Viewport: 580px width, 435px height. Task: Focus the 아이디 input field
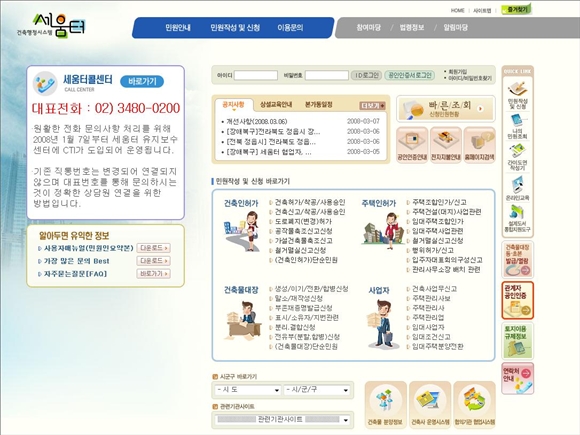[256, 75]
